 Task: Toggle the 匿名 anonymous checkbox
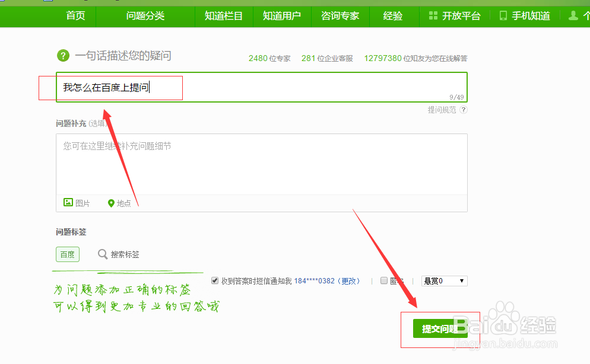click(x=384, y=280)
